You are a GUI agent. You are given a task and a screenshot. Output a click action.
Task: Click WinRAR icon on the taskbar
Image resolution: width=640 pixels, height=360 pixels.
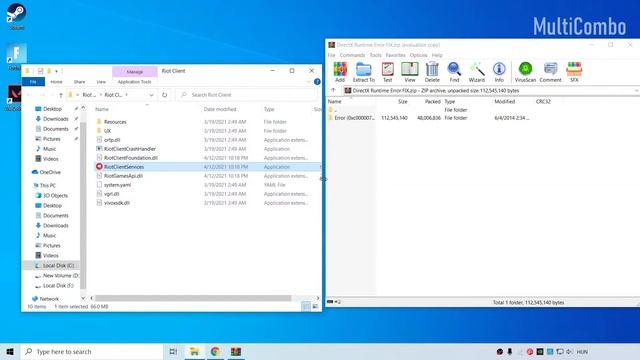tap(236, 351)
